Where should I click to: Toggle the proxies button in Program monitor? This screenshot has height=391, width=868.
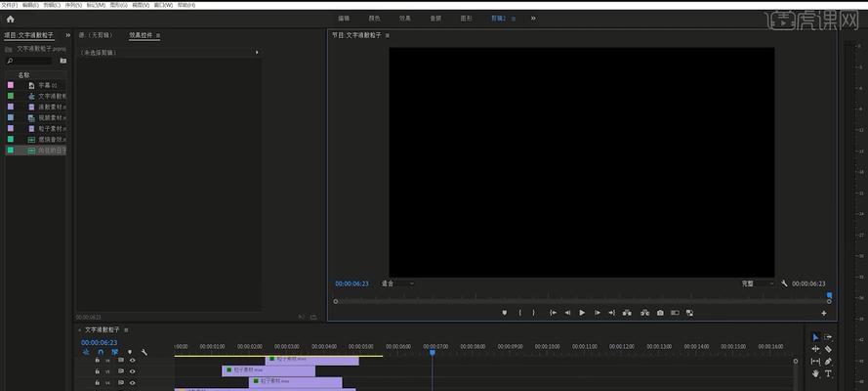click(x=689, y=313)
